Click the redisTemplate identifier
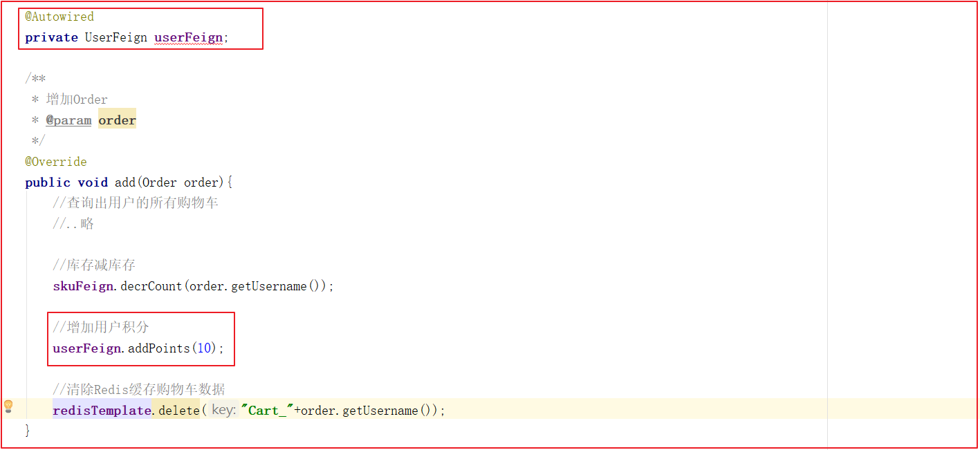980x450 pixels. [102, 411]
